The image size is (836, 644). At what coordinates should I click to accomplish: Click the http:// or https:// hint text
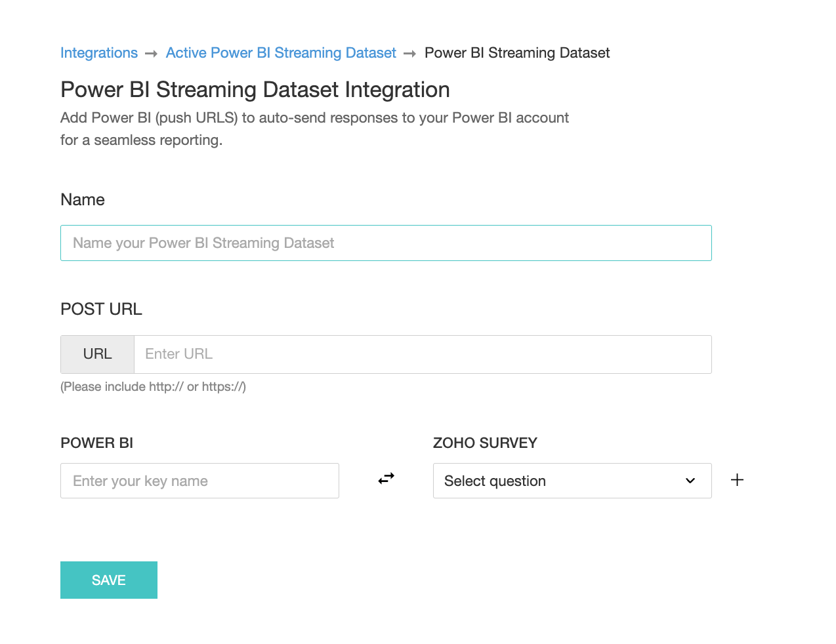[x=153, y=387]
